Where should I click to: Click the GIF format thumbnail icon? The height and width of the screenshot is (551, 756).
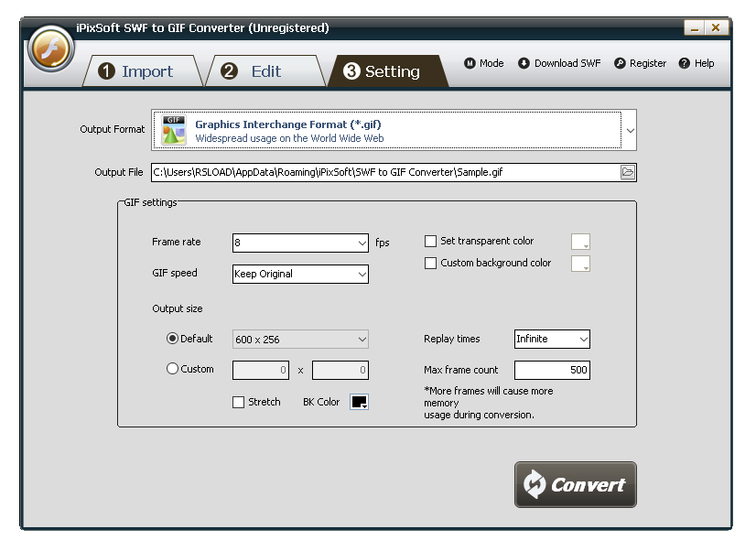click(174, 130)
